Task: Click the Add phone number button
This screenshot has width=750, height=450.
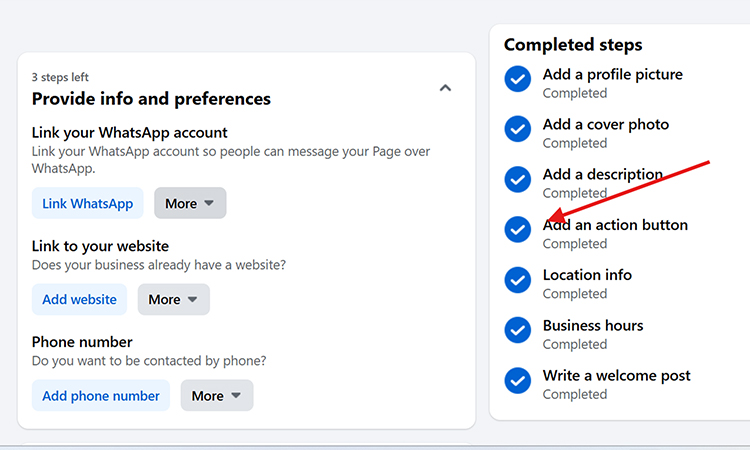Action: point(101,395)
